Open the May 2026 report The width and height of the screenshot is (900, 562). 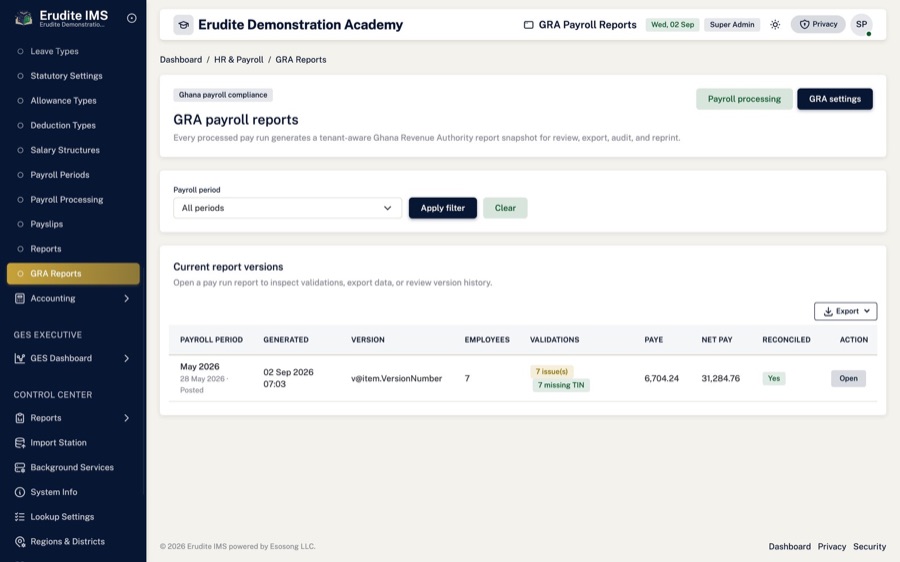[x=848, y=378]
